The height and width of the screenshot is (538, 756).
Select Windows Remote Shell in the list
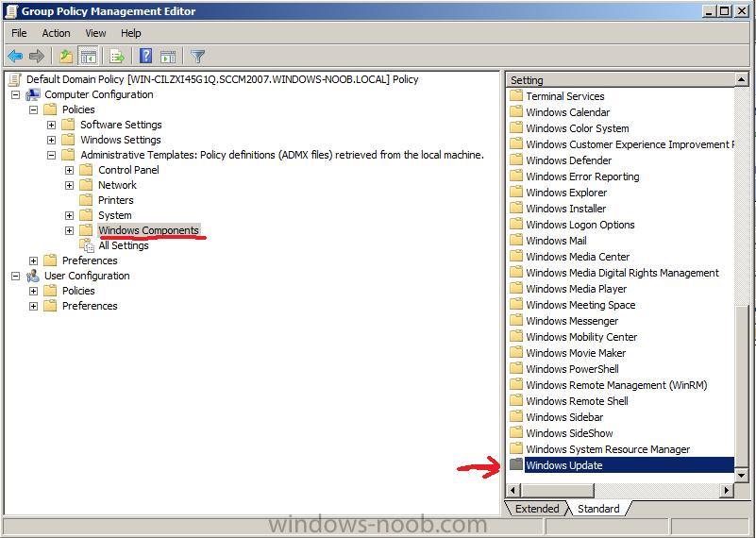[577, 401]
